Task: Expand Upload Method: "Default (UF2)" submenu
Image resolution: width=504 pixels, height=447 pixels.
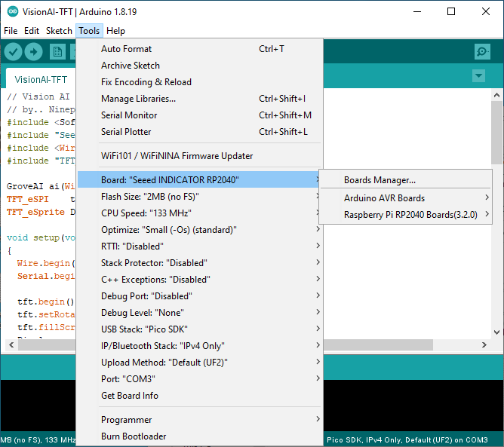Action: pyautogui.click(x=200, y=363)
